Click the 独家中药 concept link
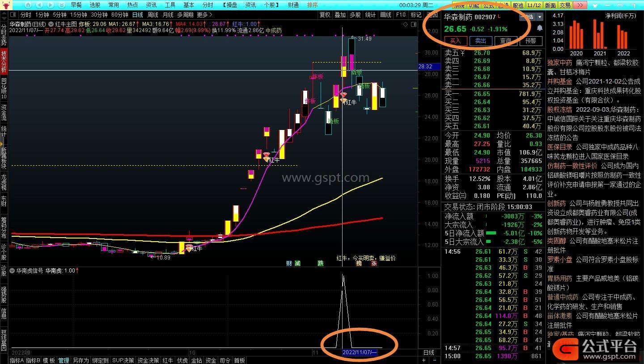This screenshot has width=644, height=364. [x=559, y=63]
